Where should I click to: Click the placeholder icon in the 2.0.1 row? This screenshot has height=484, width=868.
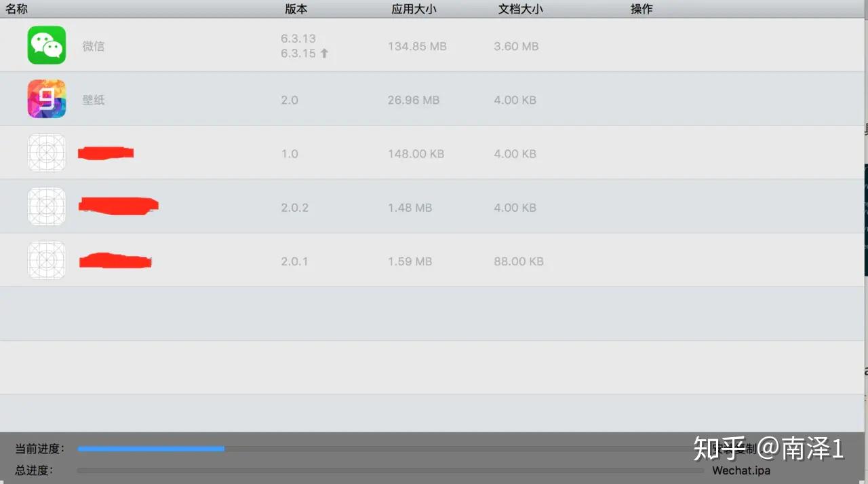coord(47,260)
